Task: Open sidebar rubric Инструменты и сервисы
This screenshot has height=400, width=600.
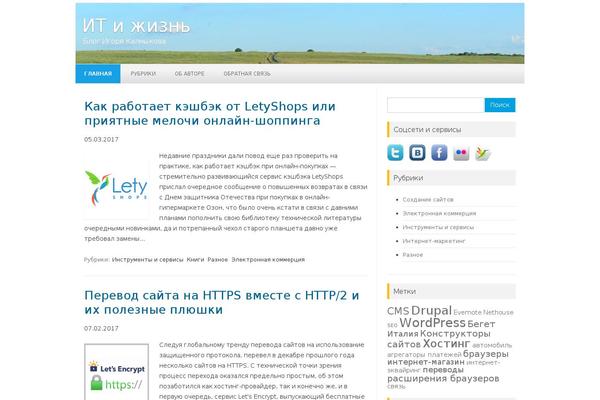Action: pyautogui.click(x=438, y=227)
